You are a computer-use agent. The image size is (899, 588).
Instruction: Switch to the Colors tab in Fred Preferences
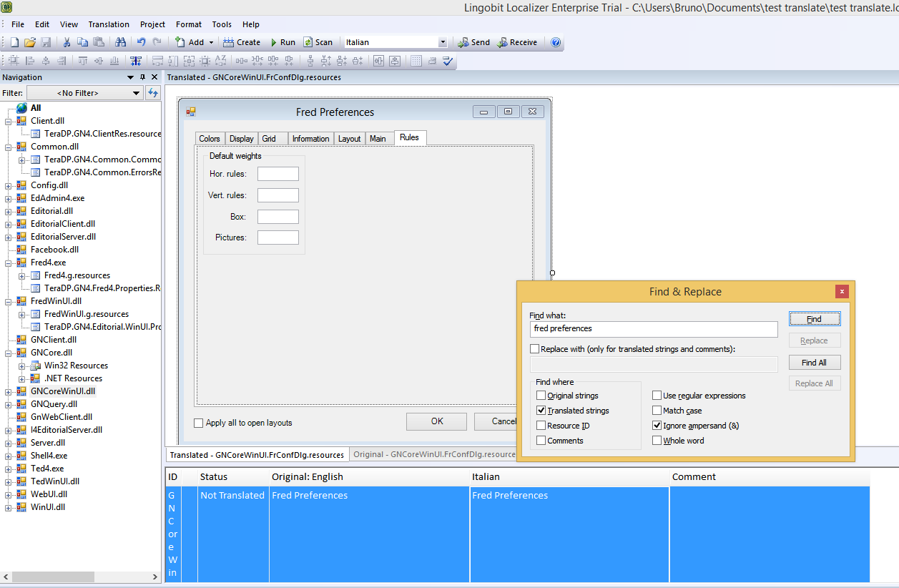click(210, 139)
